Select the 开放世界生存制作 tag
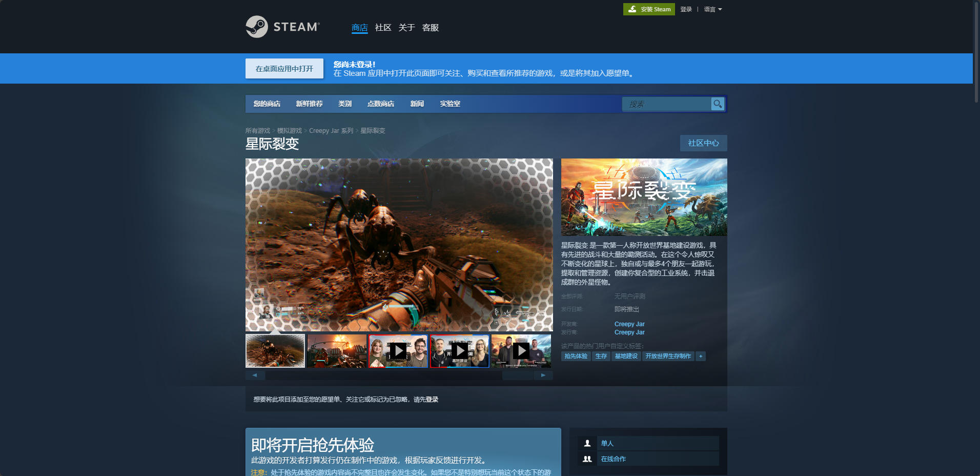 (668, 356)
